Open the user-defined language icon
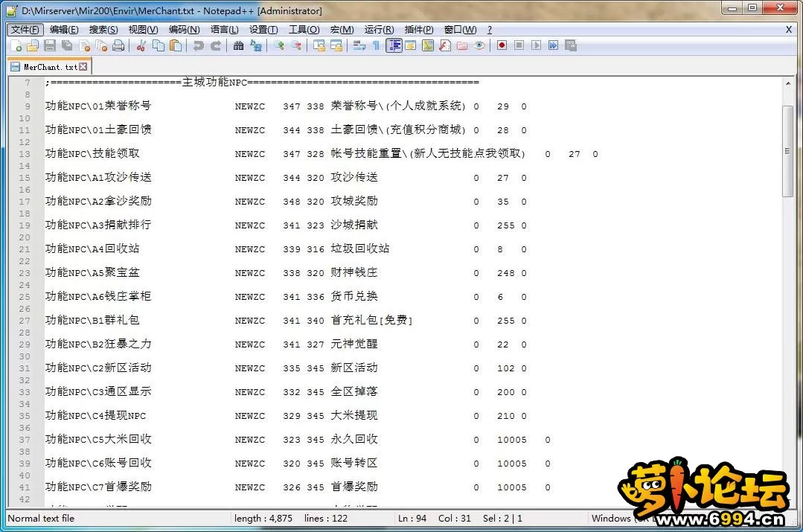Viewport: 803px width, 532px height. coord(411,46)
